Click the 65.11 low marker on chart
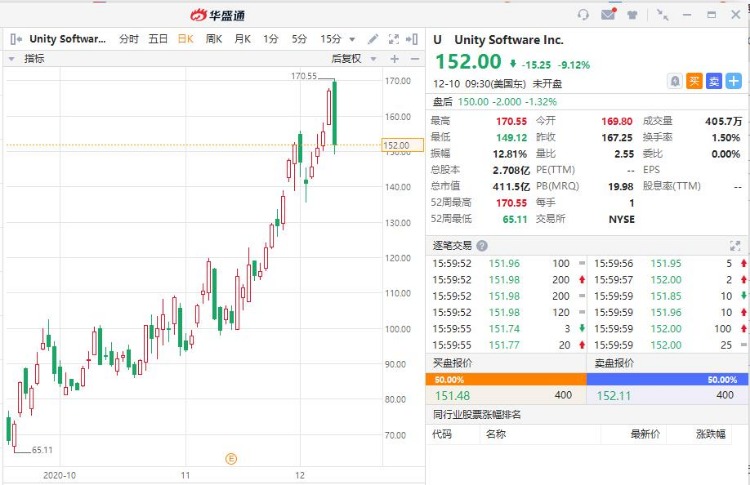The image size is (750, 485). [42, 450]
